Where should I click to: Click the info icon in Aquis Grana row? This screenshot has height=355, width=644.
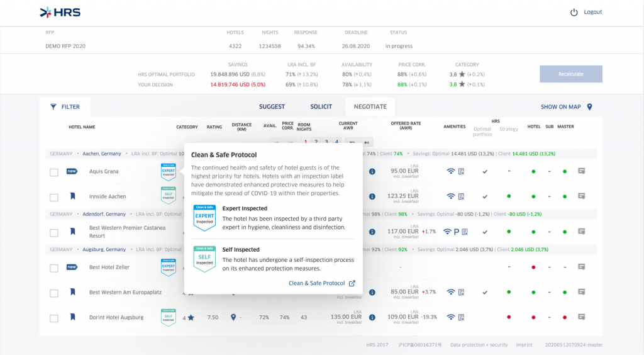pyautogui.click(x=372, y=171)
